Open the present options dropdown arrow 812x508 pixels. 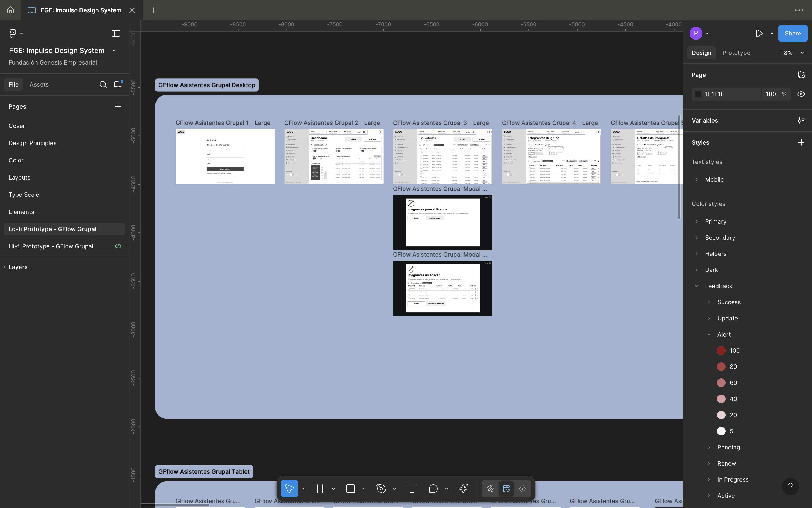[772, 33]
